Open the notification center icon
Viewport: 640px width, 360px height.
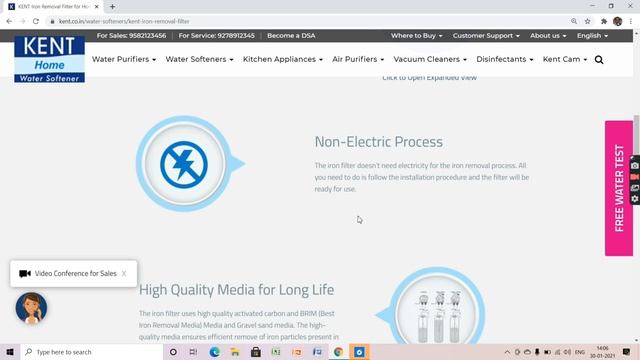pyautogui.click(x=627, y=352)
